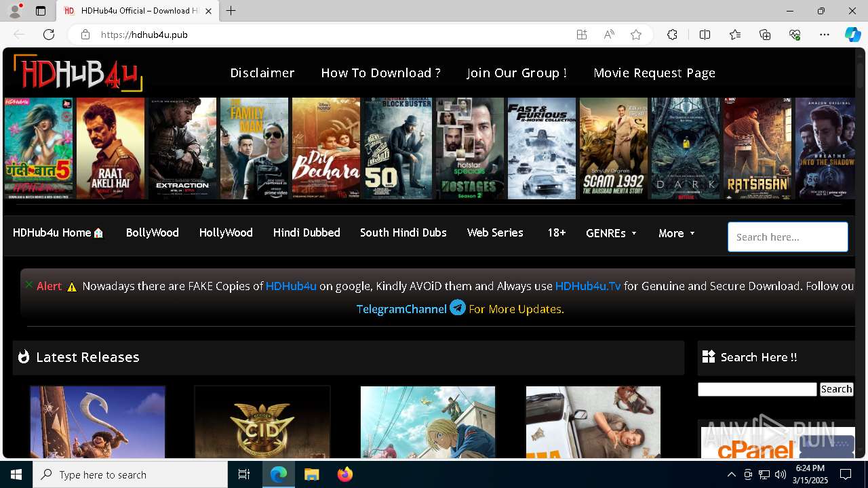Screen dimensions: 868x488
Task: Close the HDHub4u Official tab
Action: coord(209,11)
